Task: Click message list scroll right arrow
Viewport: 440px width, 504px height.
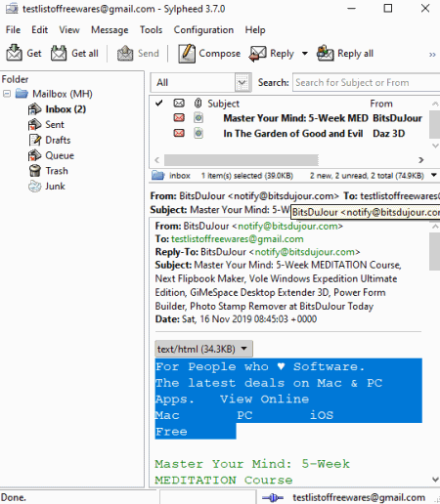Action: tap(421, 160)
